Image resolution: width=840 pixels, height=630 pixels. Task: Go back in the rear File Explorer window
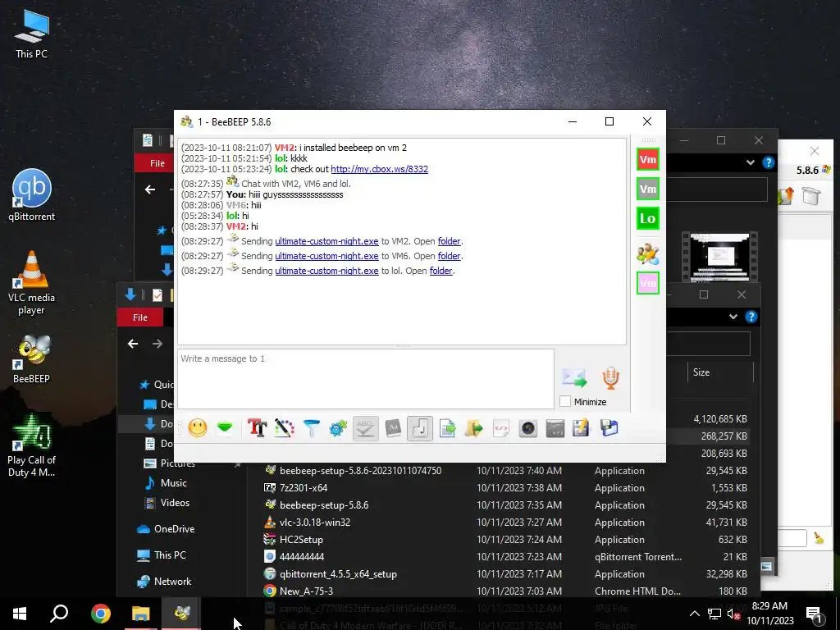pyautogui.click(x=150, y=189)
